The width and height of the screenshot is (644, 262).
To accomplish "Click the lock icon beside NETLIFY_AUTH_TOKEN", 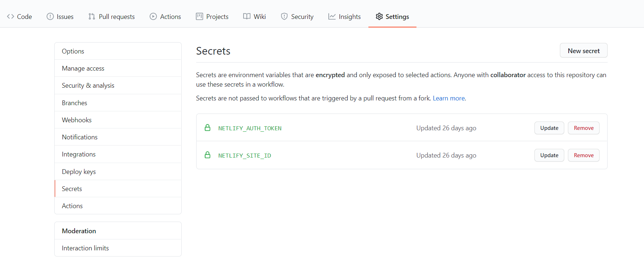I will pos(208,128).
